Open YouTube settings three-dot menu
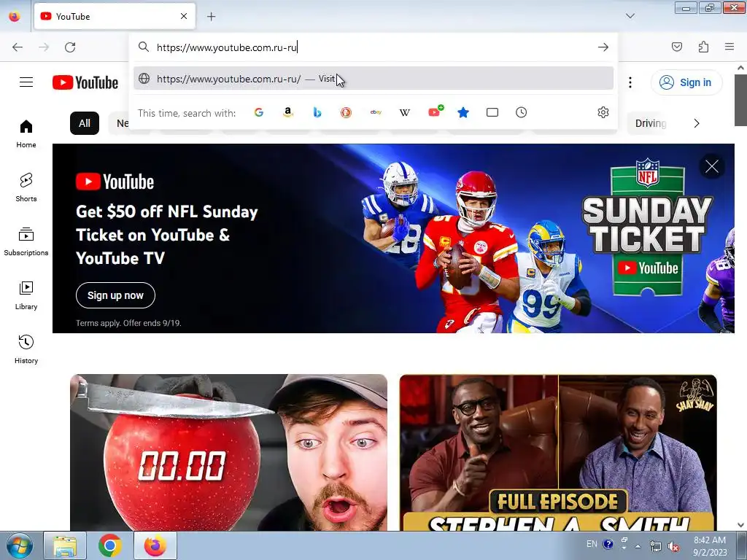Screen dimensions: 747x560 [630, 82]
